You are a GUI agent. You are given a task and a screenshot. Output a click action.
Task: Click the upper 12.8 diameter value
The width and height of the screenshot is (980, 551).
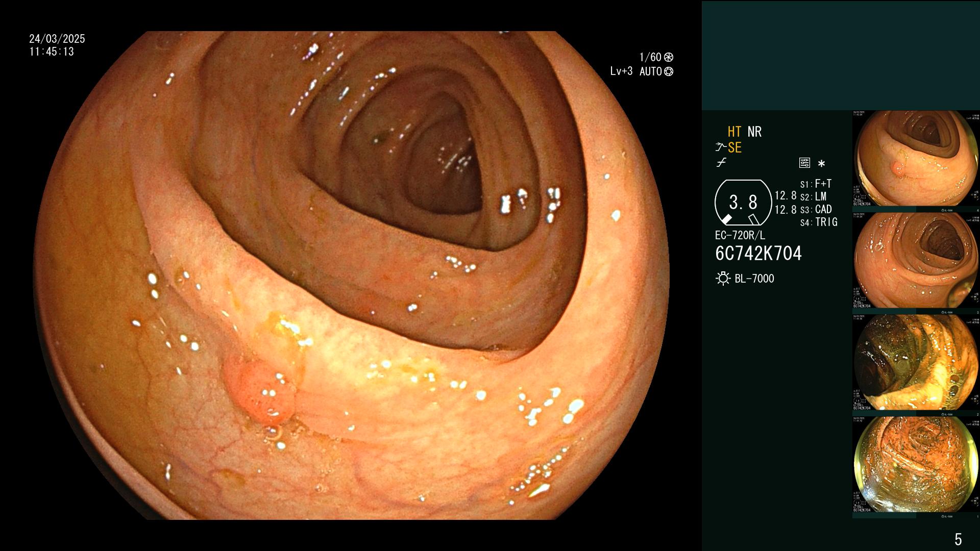(x=786, y=196)
